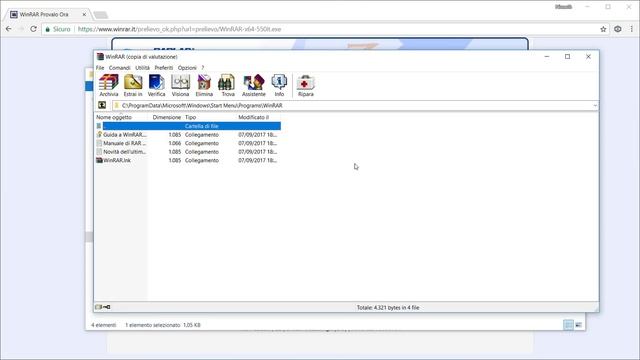The image size is (640, 360).
Task: Select the WinRAR.lnk file row
Action: [188, 160]
